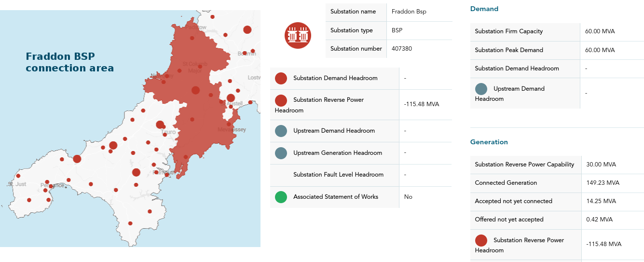This screenshot has height=262, width=644.
Task: Click green dot for Associated Statement of Works
Action: click(x=281, y=197)
